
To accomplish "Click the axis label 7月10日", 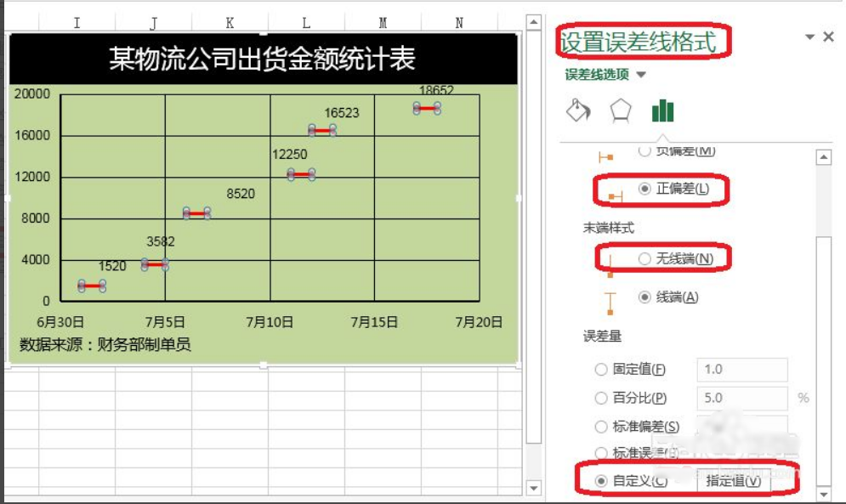I will (x=270, y=322).
